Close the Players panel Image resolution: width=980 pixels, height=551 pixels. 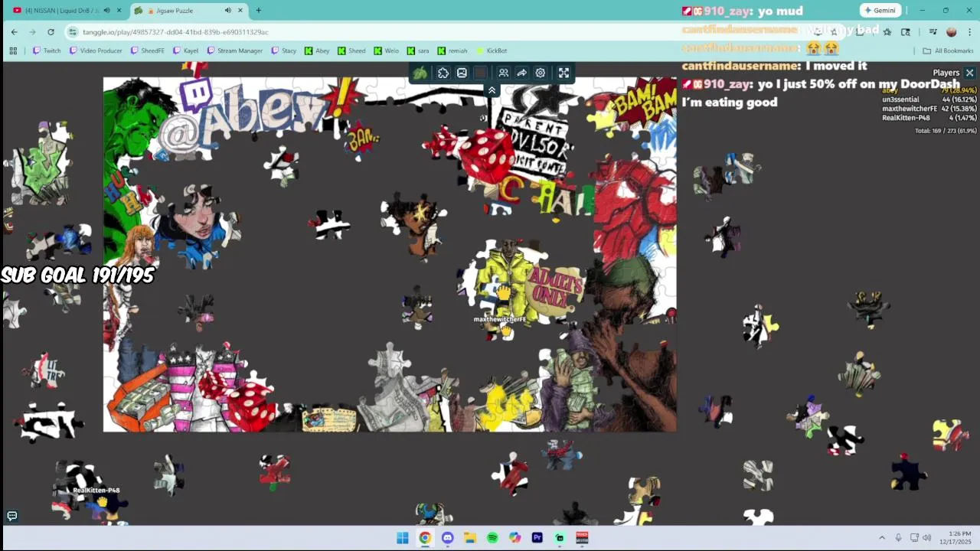[x=969, y=73]
